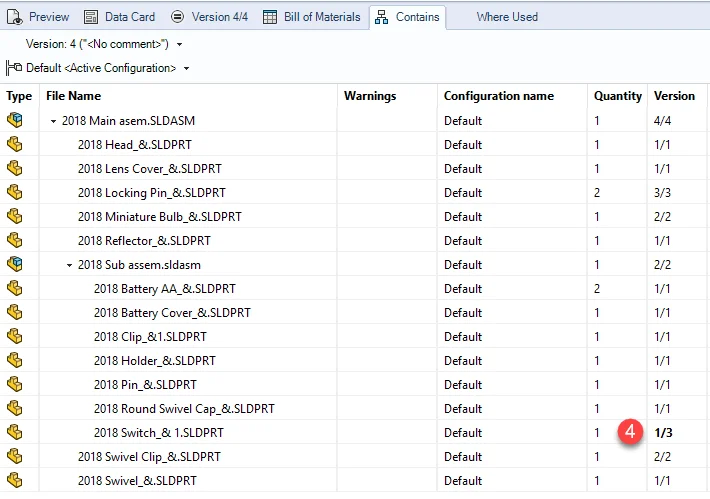Click part icon in Battery AA row
The height and width of the screenshot is (499, 710).
[14, 288]
